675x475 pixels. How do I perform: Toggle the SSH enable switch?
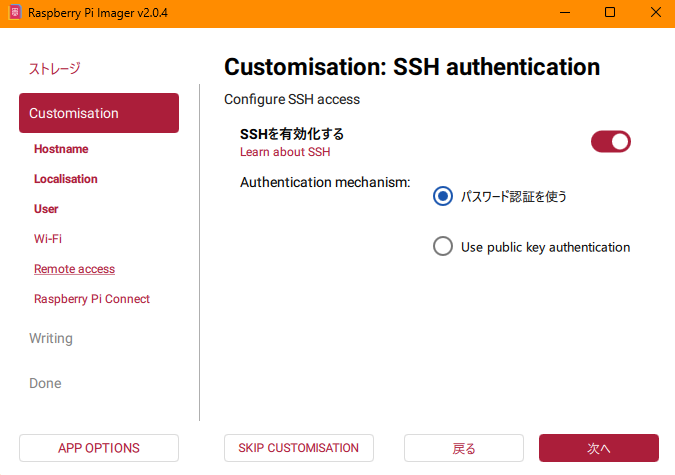point(610,141)
